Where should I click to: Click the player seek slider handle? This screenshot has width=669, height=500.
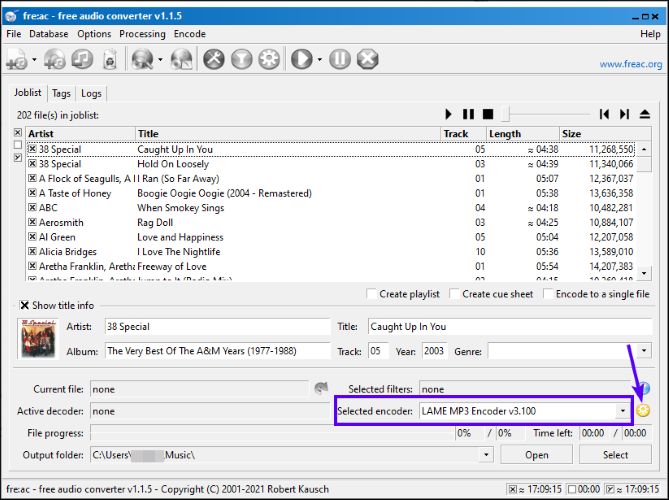pyautogui.click(x=505, y=114)
